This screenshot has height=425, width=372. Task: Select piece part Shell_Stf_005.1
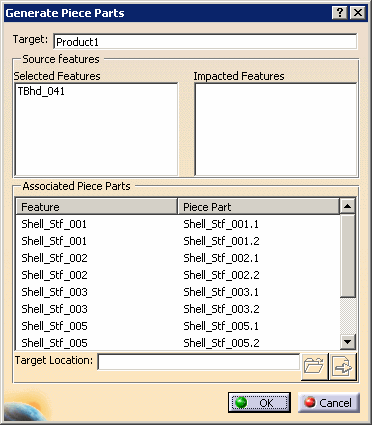(x=221, y=326)
